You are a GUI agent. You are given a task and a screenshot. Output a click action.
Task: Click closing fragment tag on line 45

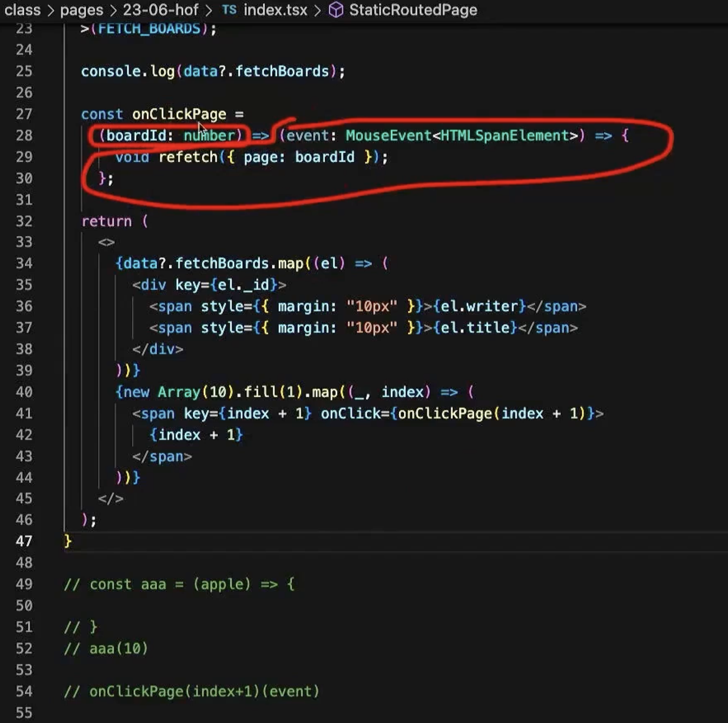111,498
